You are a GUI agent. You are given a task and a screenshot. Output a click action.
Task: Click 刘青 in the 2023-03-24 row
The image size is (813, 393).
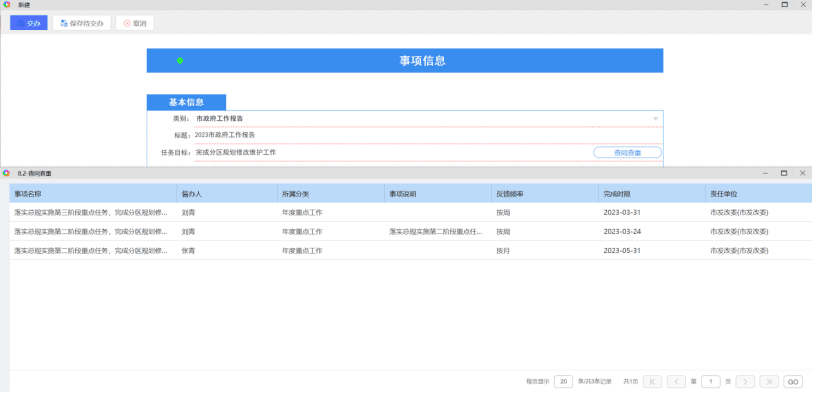coord(188,231)
